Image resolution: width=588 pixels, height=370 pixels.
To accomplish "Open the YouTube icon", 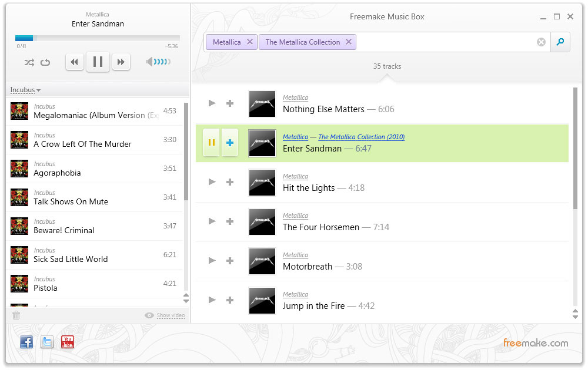I will coord(67,341).
